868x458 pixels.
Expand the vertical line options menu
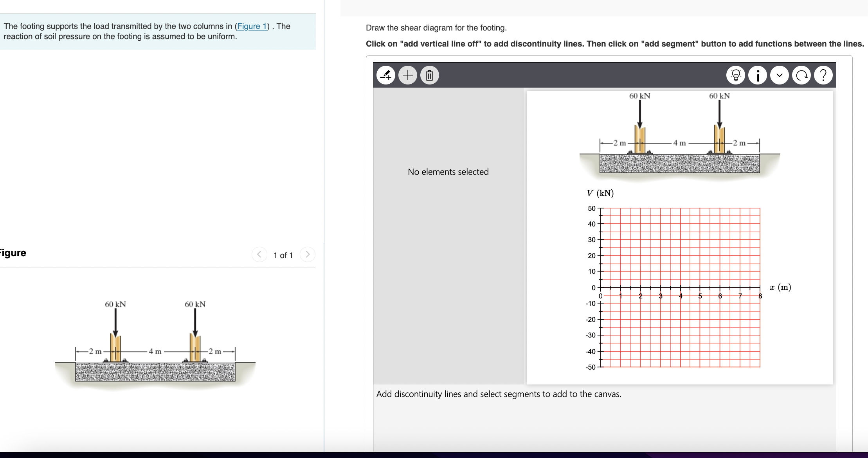click(780, 75)
